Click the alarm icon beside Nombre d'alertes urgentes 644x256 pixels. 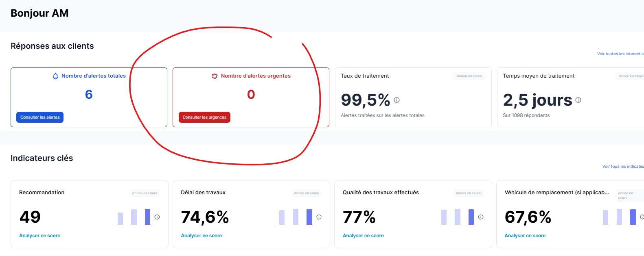pos(215,76)
